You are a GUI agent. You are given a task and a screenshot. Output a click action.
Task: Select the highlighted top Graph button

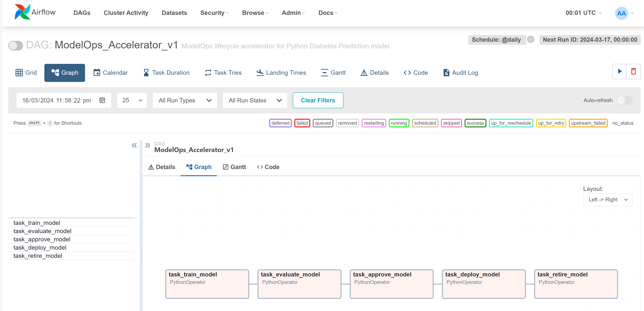coord(65,73)
